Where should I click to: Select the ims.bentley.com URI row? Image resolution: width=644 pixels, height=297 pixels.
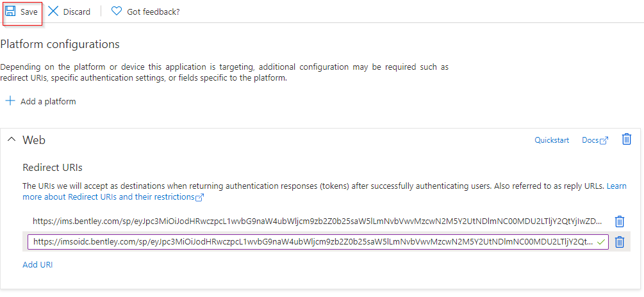[317, 221]
